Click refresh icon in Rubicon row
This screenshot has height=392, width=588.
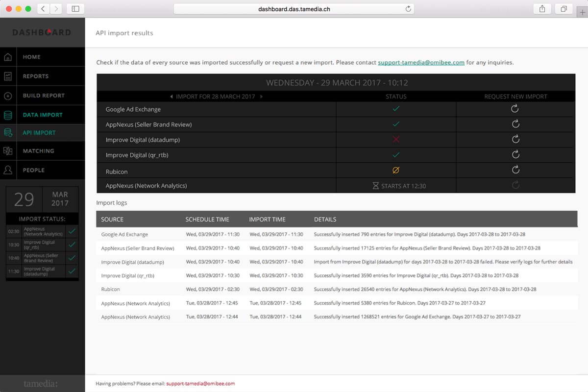click(515, 170)
